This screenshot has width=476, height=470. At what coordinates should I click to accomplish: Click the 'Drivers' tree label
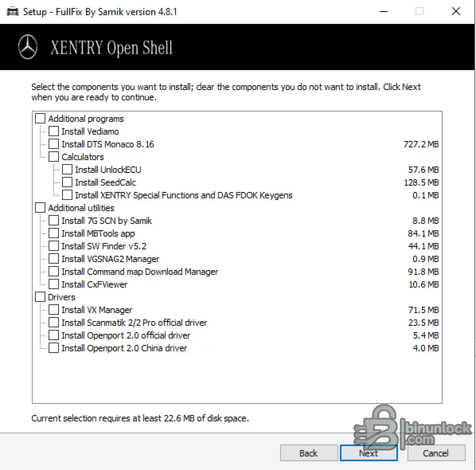point(62,298)
